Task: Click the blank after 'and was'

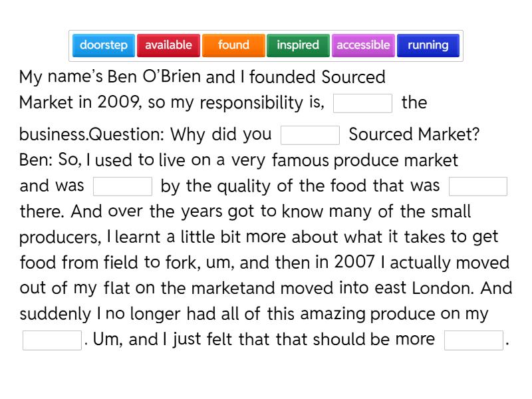Action: [x=122, y=186]
